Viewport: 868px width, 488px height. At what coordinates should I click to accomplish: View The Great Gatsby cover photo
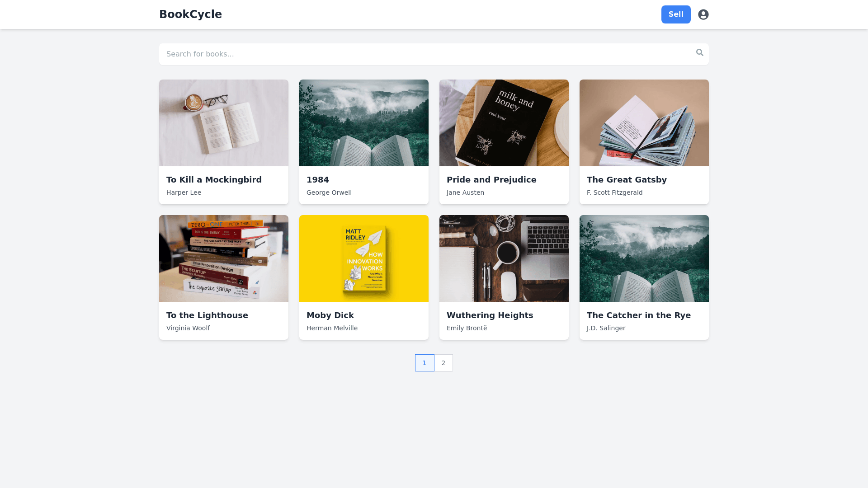tap(644, 123)
